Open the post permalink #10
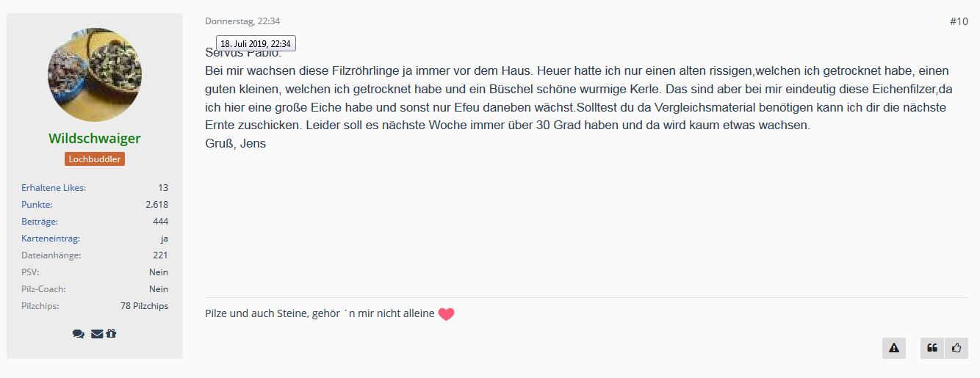 click(x=959, y=21)
